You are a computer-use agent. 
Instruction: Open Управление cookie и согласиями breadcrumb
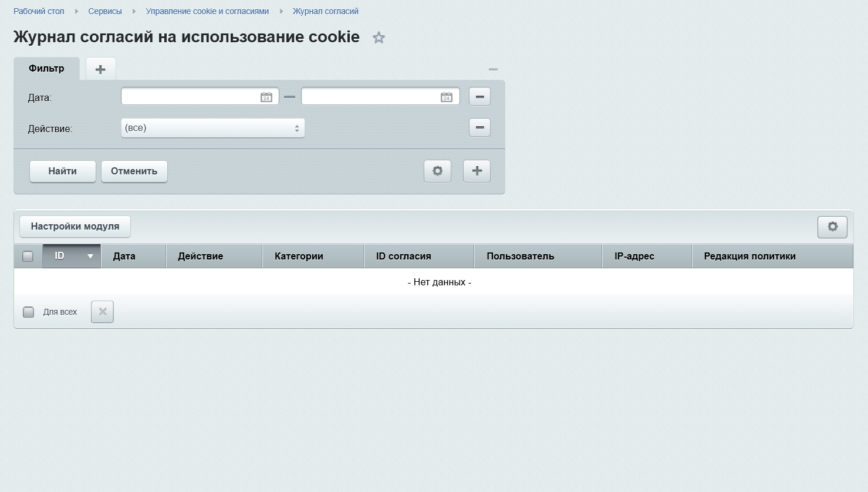(207, 11)
